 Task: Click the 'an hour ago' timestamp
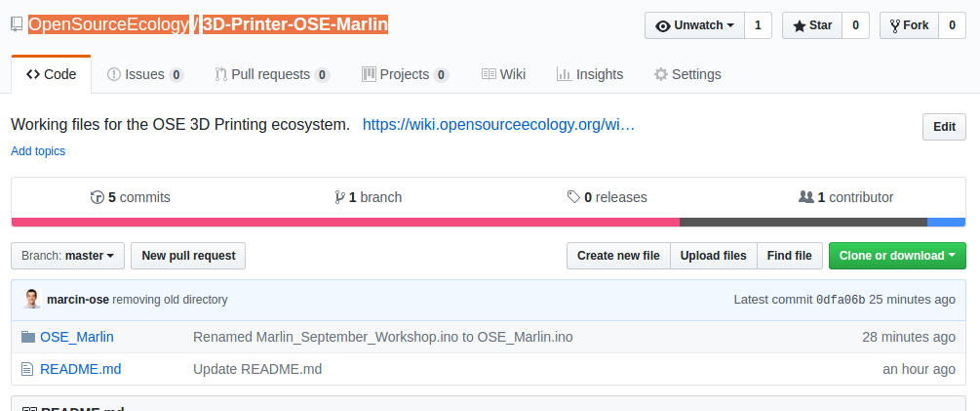pos(919,369)
